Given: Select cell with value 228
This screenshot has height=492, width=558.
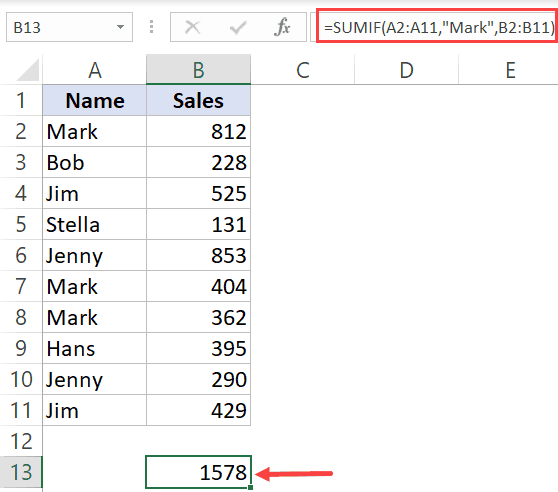Looking at the screenshot, I should coord(198,162).
